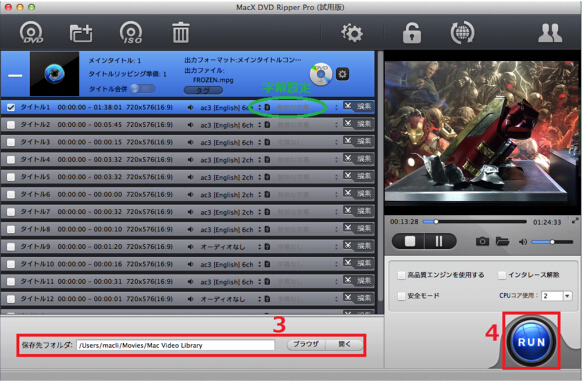Open the snapshot folder icon
The height and width of the screenshot is (382, 582).
[502, 242]
